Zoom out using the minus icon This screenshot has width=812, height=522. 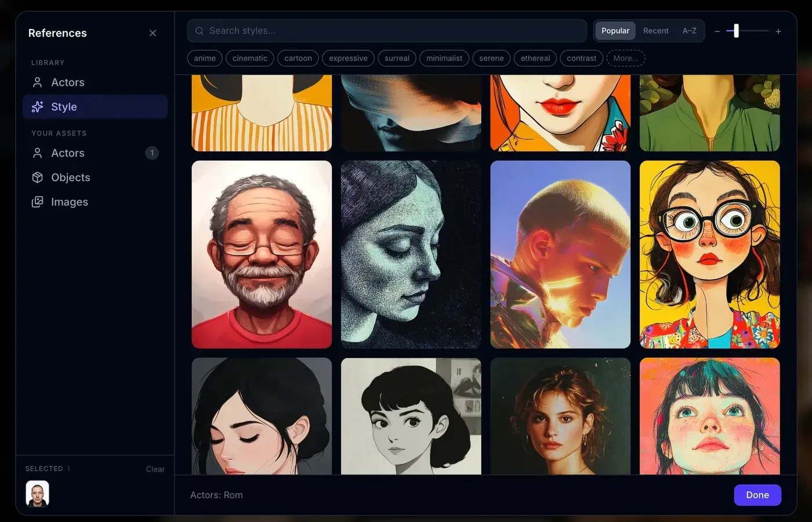coord(717,31)
